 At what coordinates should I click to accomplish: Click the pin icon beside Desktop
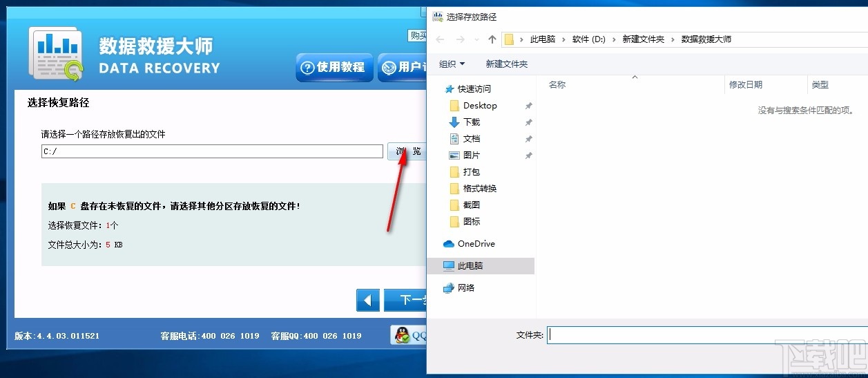pyautogui.click(x=528, y=106)
